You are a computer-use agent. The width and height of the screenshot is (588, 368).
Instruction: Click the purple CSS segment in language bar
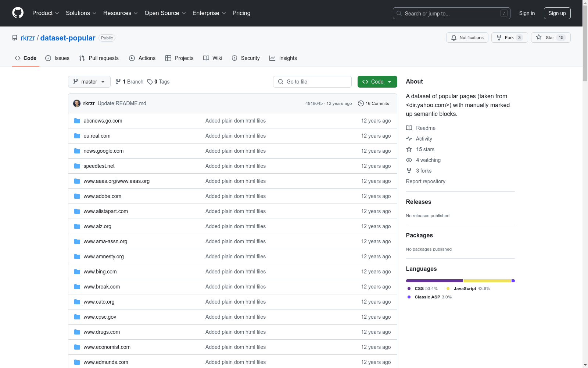pyautogui.click(x=434, y=281)
